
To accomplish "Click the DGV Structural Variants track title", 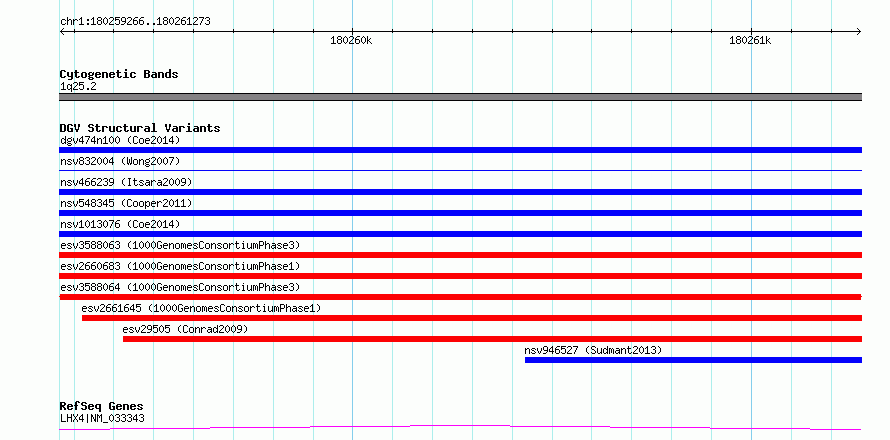I will click(x=140, y=128).
